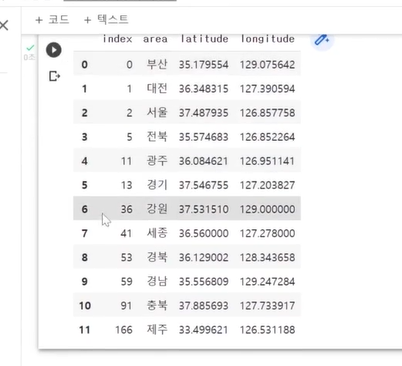Click longitude value 126.852264
402x366 pixels.
[267, 137]
